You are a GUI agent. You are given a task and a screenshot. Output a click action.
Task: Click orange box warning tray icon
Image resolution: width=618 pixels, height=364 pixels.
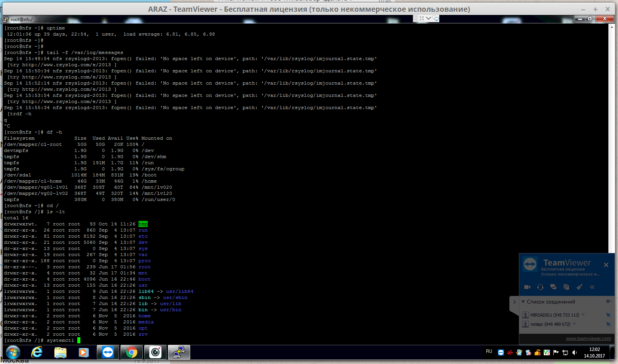click(x=538, y=353)
